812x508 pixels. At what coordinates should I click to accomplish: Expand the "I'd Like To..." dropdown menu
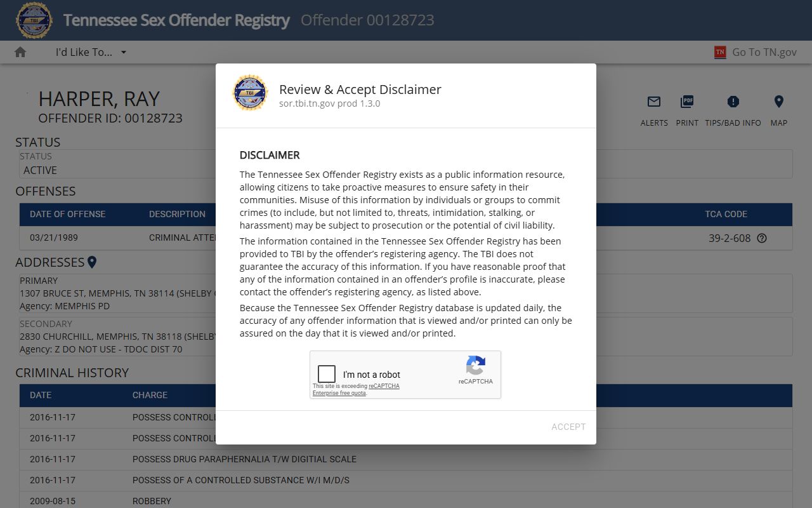click(x=91, y=52)
